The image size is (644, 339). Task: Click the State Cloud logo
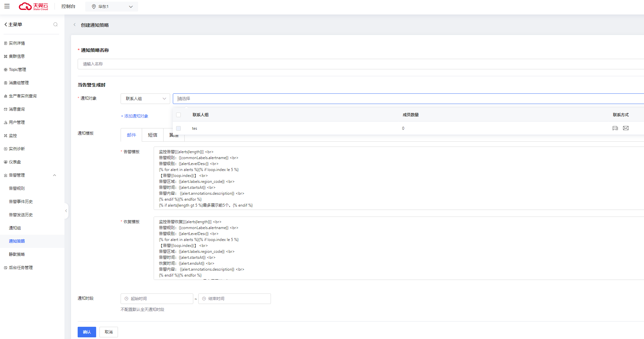(x=33, y=6)
